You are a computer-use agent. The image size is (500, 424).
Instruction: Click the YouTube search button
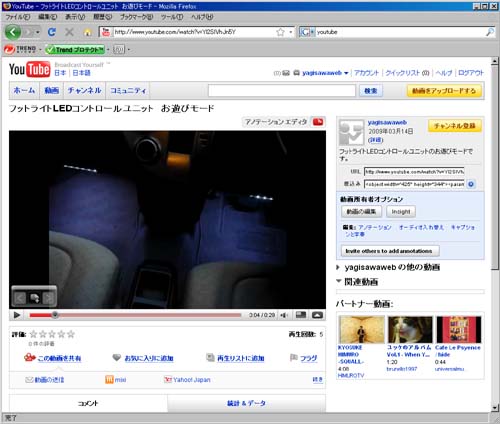(x=371, y=91)
